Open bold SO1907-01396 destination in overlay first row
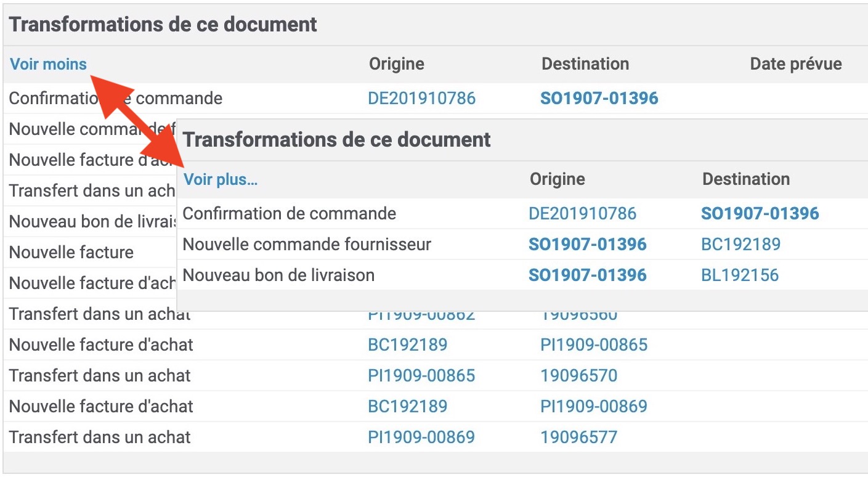This screenshot has height=477, width=868. (760, 214)
